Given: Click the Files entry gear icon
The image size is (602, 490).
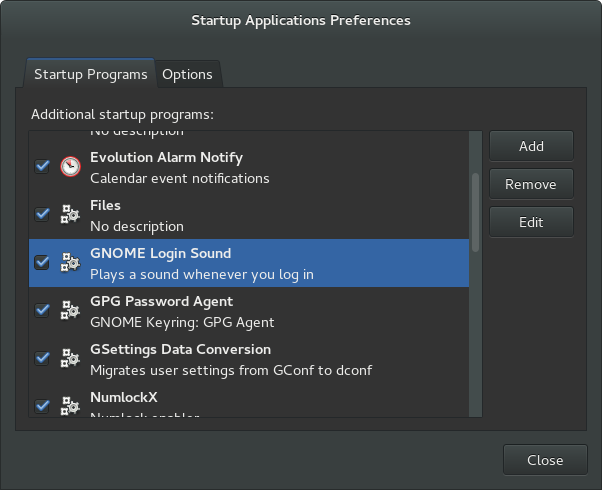Looking at the screenshot, I should (x=70, y=214).
